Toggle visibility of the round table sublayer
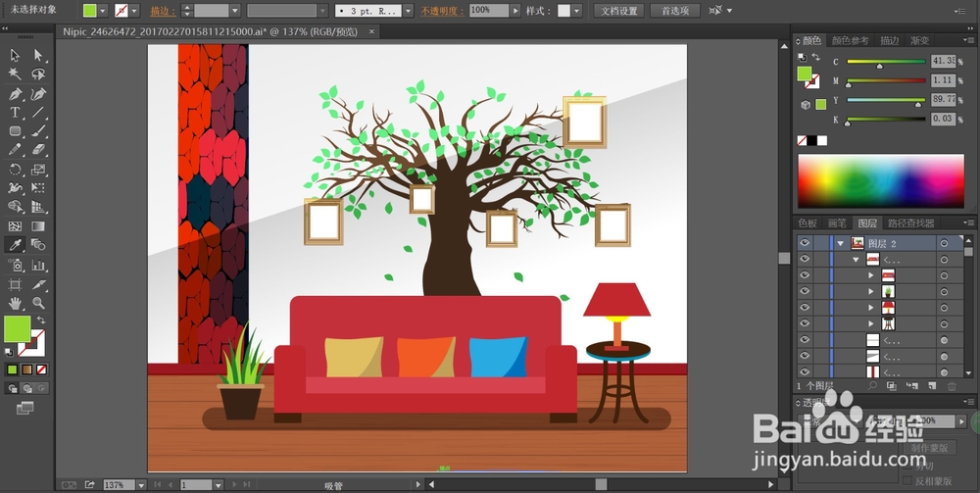The width and height of the screenshot is (980, 493). coord(805,323)
